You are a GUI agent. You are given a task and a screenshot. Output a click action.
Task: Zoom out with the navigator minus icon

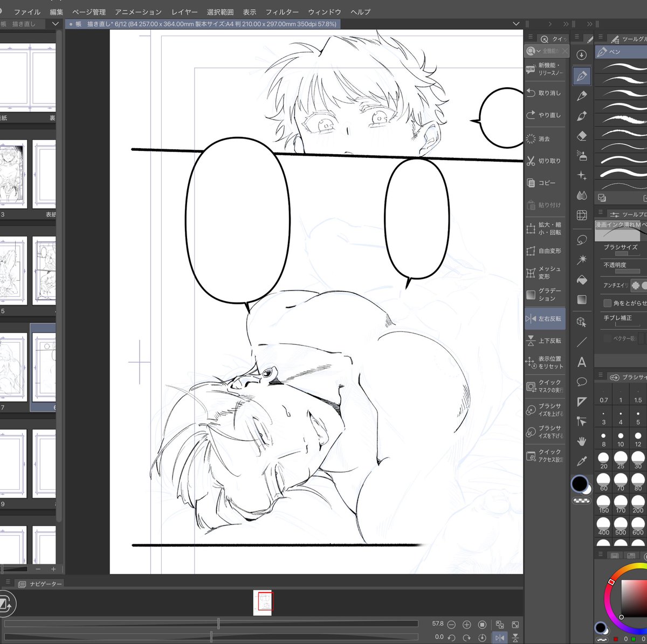[451, 624]
